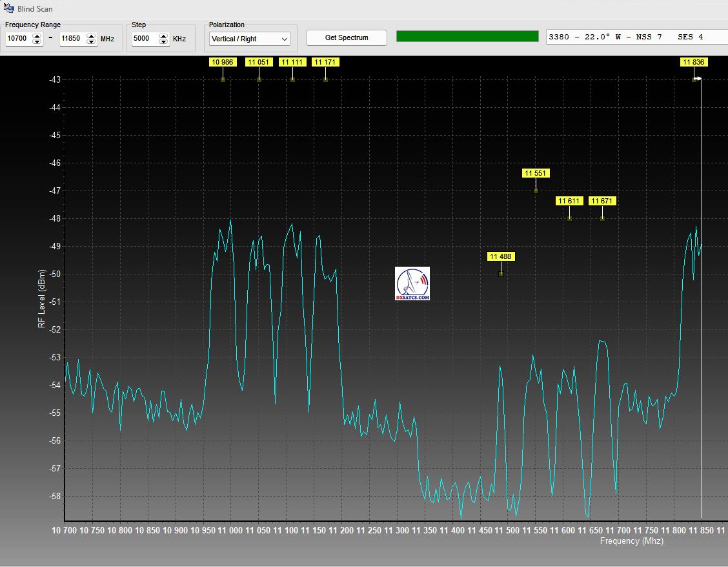This screenshot has width=728, height=567.
Task: Decrease the Step value using down arrow
Action: 163,42
